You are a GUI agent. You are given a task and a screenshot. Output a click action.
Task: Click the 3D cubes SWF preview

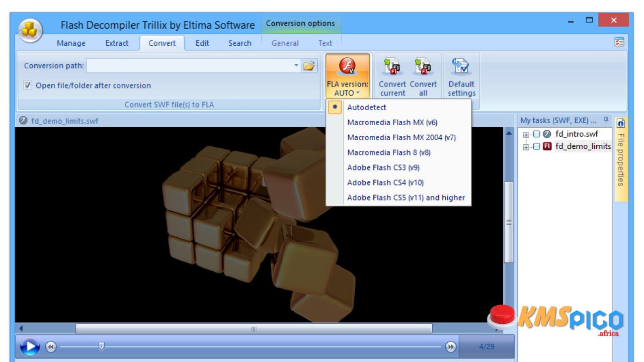tap(259, 225)
